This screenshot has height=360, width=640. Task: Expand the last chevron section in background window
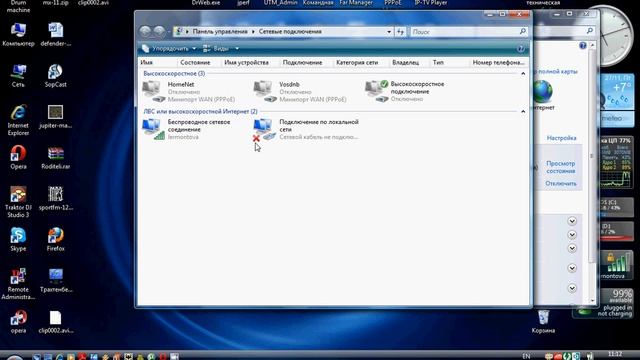(572, 288)
